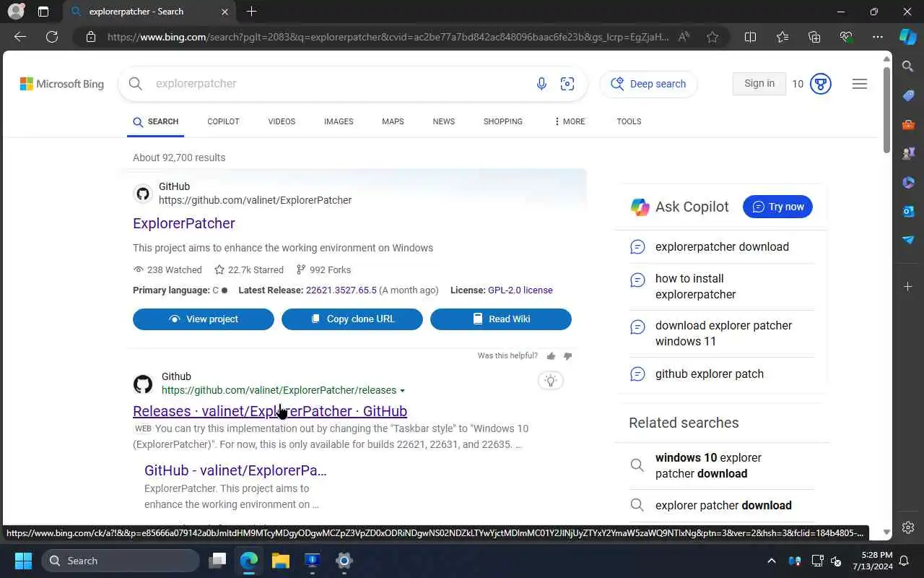The height and width of the screenshot is (578, 924).
Task: Open Browser essentials heart icon
Action: point(846,37)
